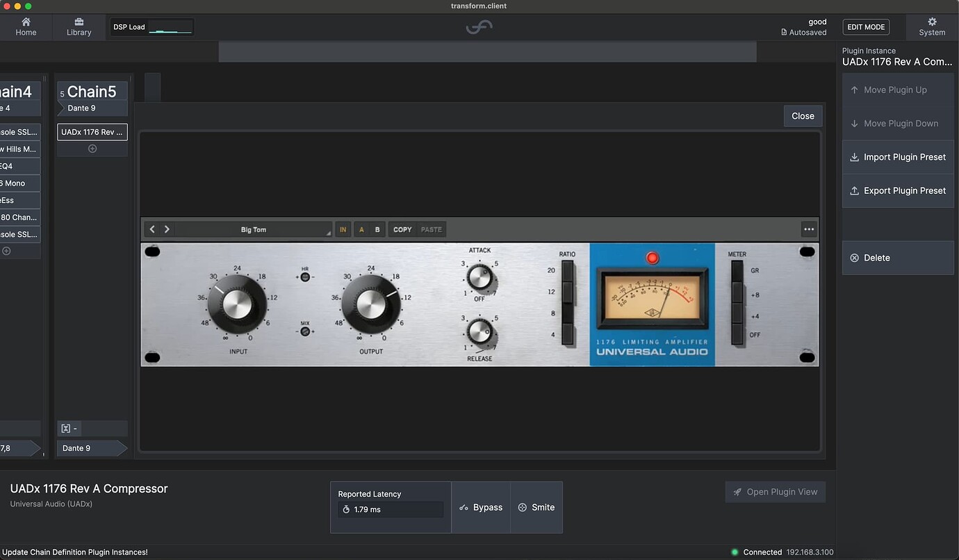Select UADx 1176 Rev plugin in Chain5

(x=92, y=132)
